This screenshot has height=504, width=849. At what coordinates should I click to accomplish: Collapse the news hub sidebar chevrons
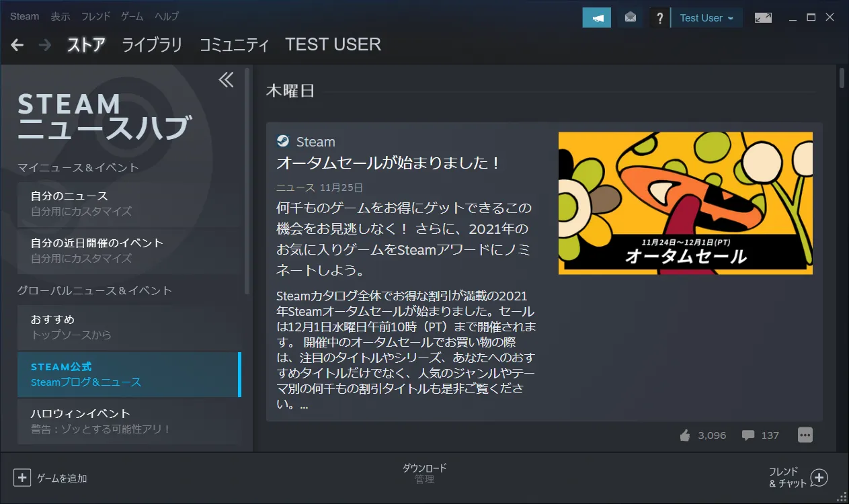(x=227, y=80)
